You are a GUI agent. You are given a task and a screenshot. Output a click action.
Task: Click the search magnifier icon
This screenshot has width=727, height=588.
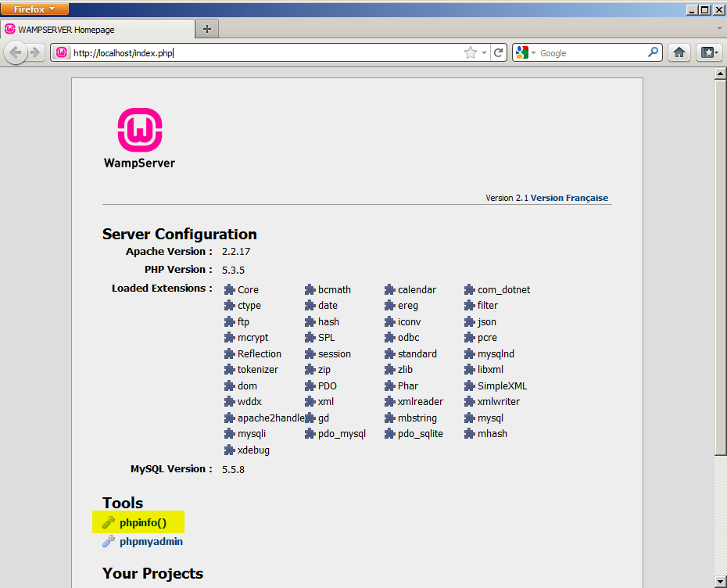tap(653, 52)
